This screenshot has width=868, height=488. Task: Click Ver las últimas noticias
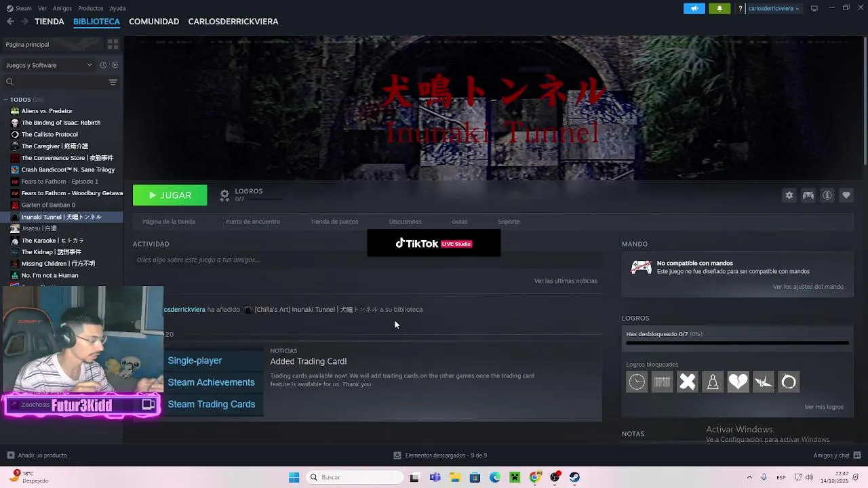tap(566, 281)
